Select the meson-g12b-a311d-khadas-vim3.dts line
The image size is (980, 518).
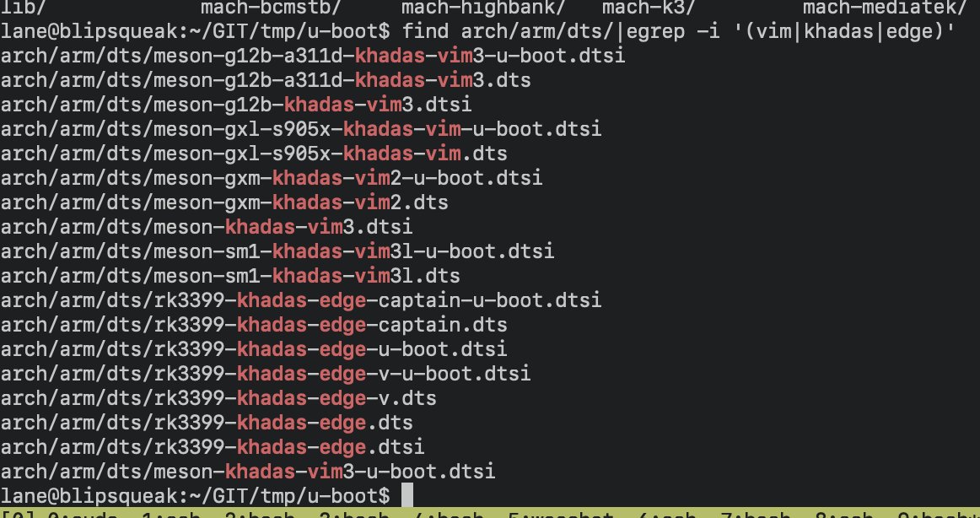point(266,80)
